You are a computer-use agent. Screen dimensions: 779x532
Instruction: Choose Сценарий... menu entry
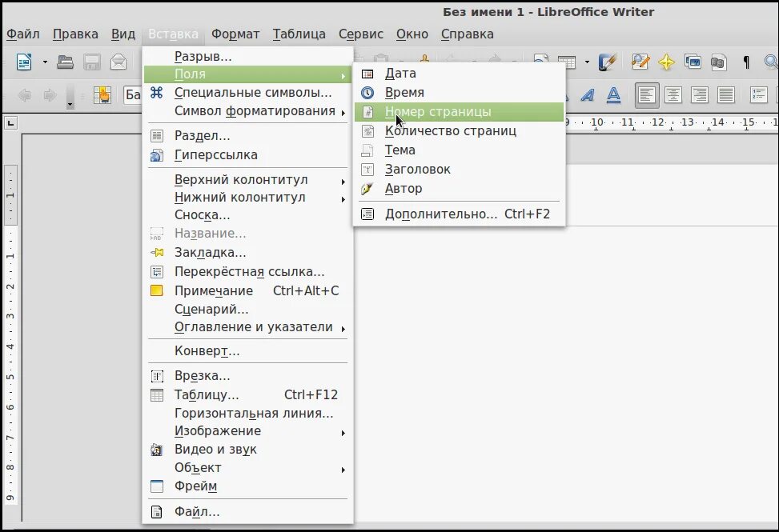tap(247, 310)
